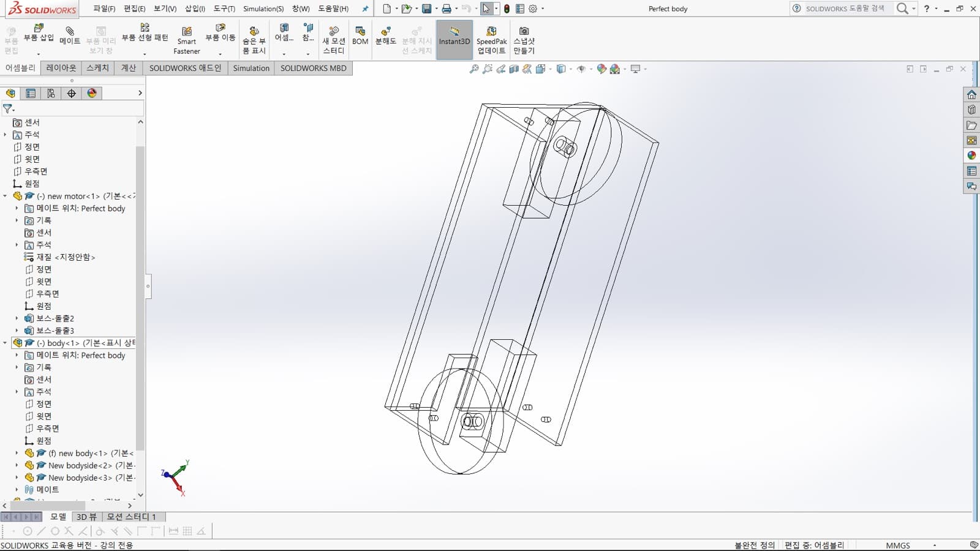
Task: Open View Settings monitor icon
Action: coord(635,69)
